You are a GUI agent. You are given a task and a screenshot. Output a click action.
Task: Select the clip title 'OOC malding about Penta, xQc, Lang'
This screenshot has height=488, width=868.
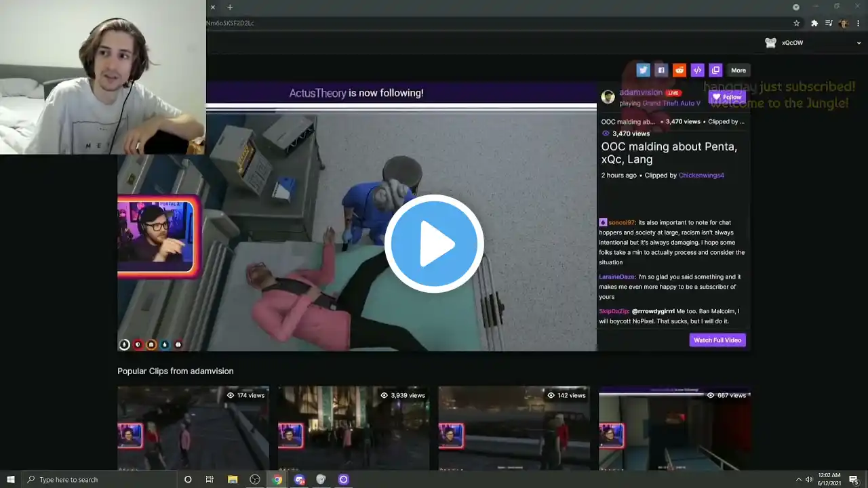tap(669, 152)
